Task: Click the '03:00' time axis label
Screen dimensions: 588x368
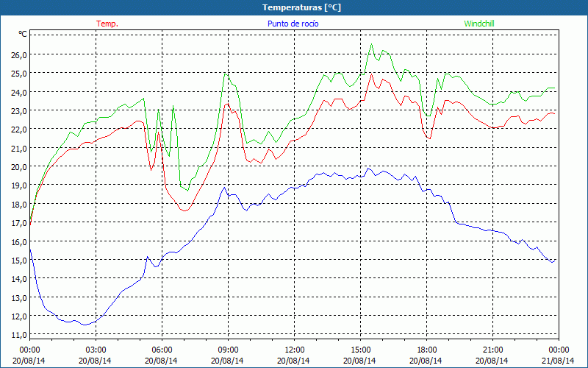Action: [96, 350]
